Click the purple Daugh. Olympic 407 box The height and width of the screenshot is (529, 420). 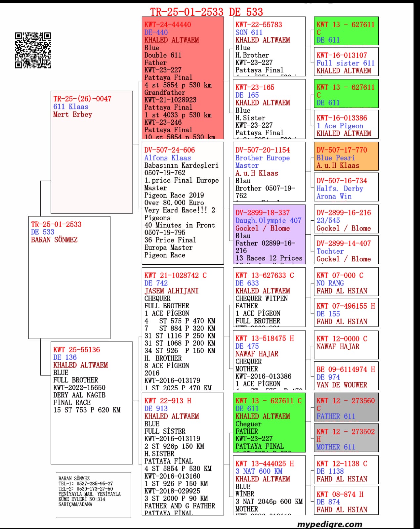point(269,234)
